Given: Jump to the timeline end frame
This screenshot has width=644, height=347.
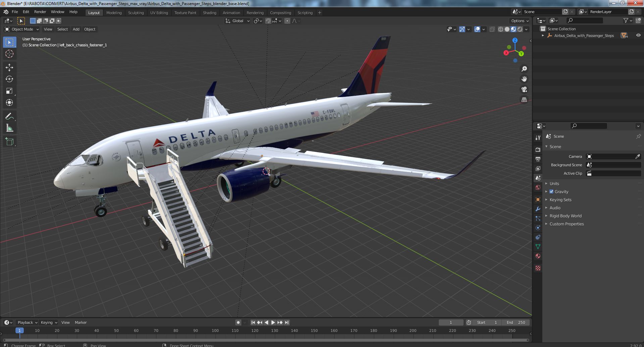Looking at the screenshot, I should [x=287, y=322].
